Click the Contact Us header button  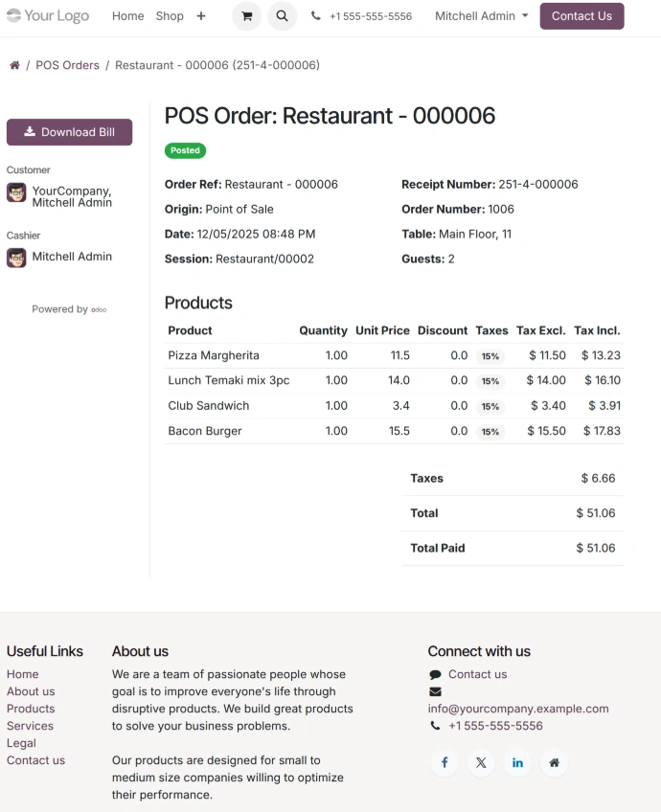tap(581, 16)
